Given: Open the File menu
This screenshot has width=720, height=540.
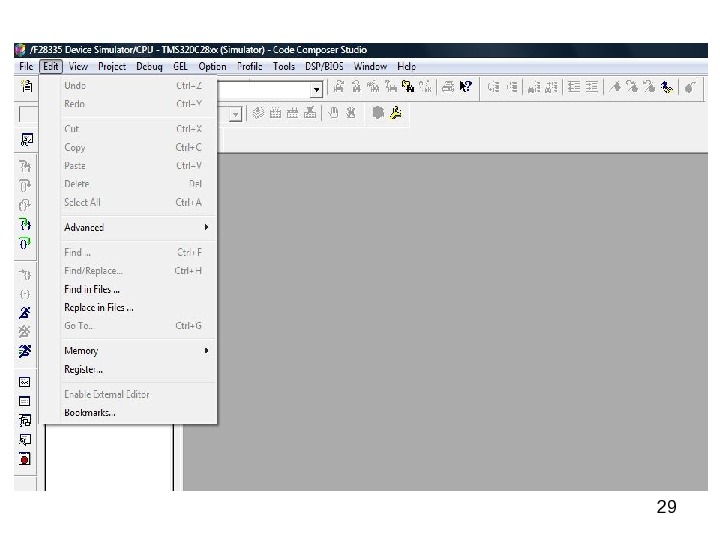Looking at the screenshot, I should click(x=26, y=67).
